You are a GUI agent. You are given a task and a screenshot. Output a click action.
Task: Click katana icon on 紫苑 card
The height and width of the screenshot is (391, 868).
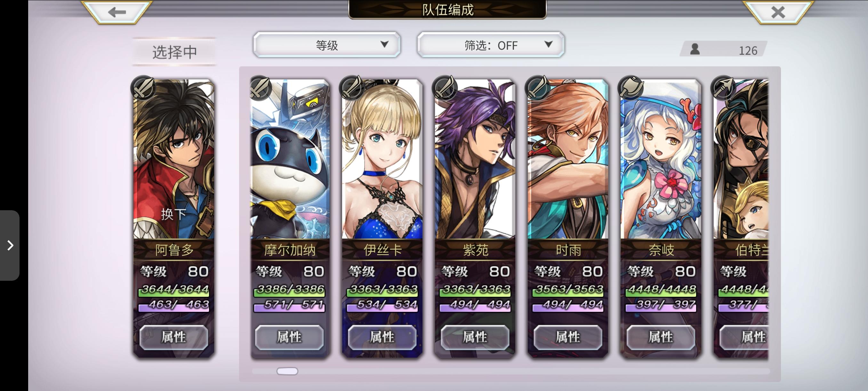click(445, 88)
